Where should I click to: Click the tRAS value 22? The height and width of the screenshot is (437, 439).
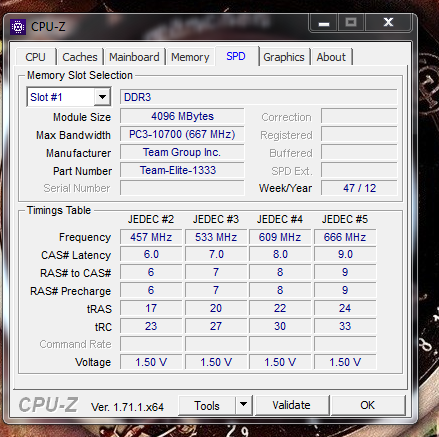pyautogui.click(x=280, y=308)
